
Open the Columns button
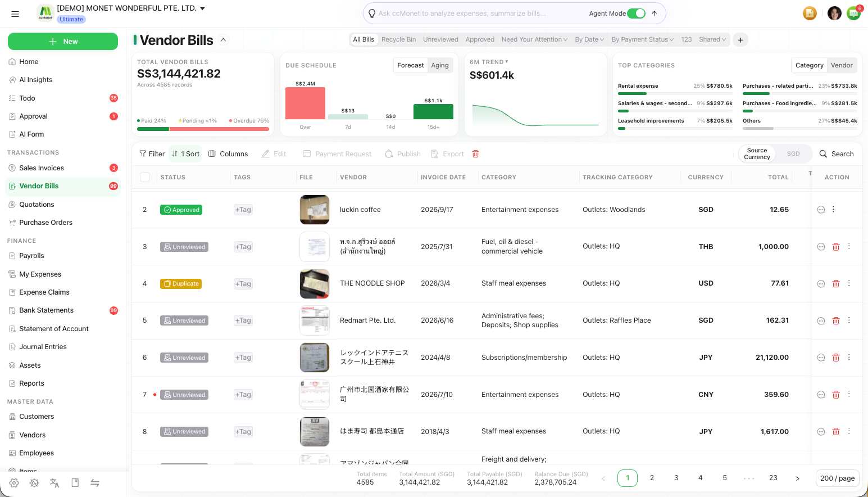click(x=228, y=154)
